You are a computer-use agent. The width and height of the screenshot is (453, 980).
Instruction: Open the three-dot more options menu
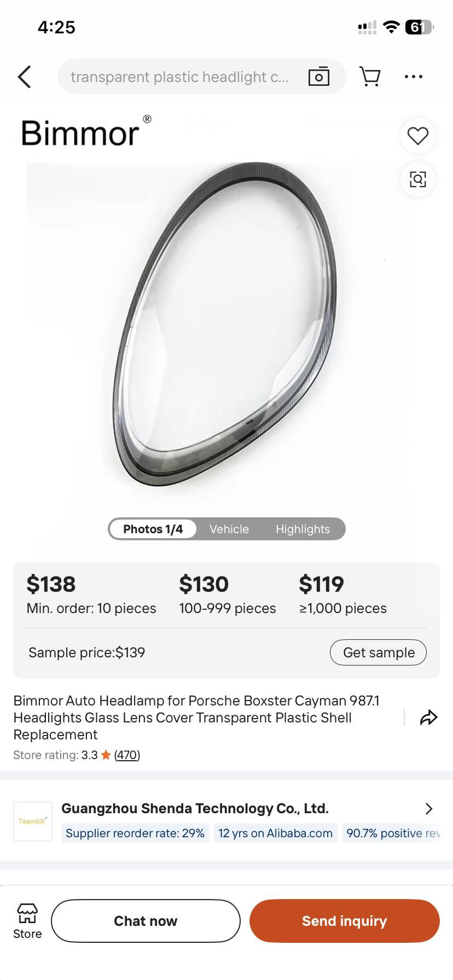click(x=413, y=77)
